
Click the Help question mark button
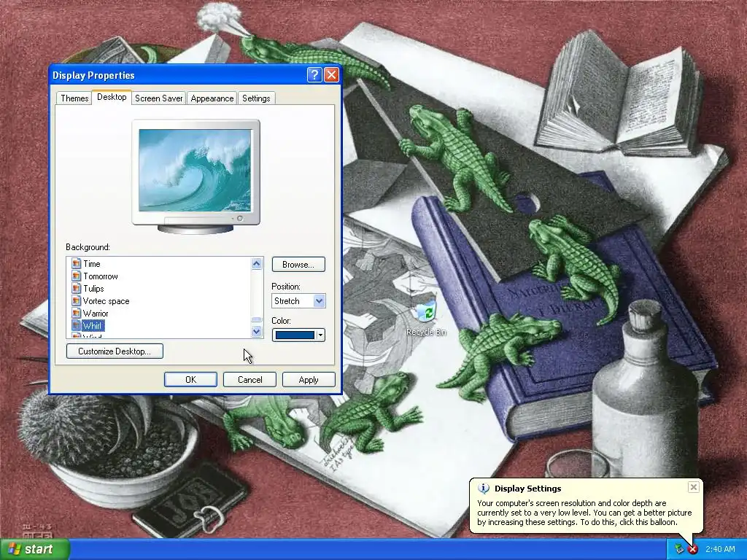coord(314,75)
